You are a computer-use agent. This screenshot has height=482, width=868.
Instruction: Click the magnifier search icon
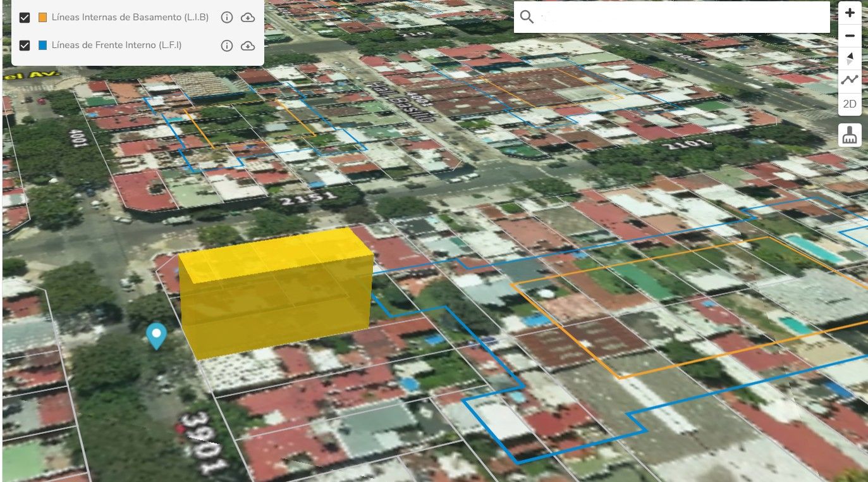click(x=527, y=17)
